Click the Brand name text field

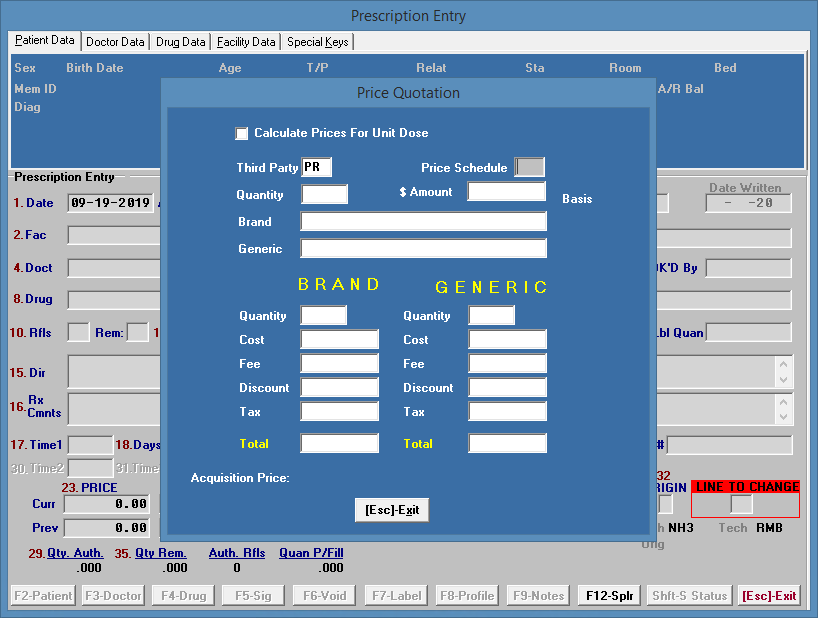(423, 222)
